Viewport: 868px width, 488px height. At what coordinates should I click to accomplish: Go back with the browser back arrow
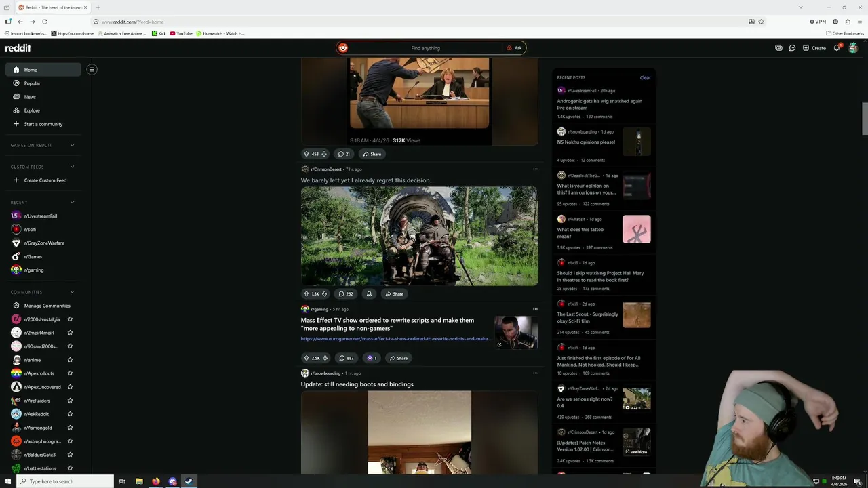point(20,22)
